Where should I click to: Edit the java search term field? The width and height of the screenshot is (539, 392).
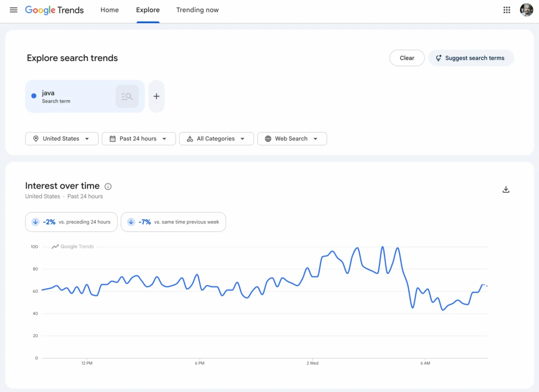pos(85,96)
